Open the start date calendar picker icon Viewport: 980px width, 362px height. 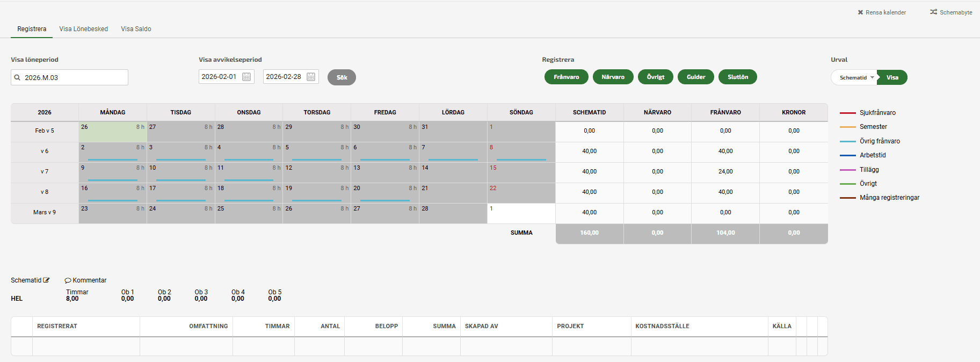(x=246, y=77)
